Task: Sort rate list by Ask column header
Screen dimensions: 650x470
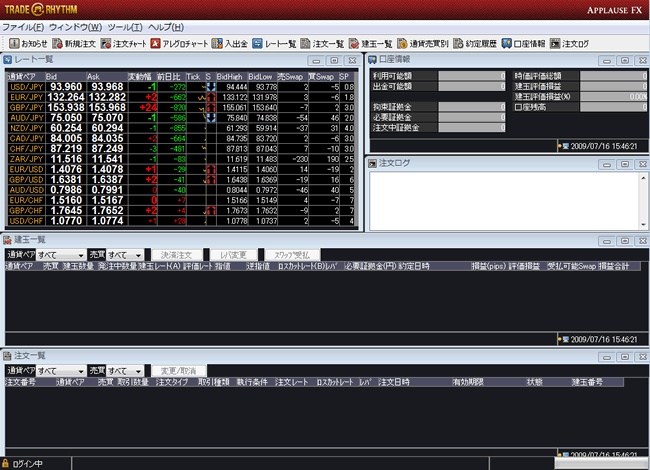Action: [x=107, y=77]
